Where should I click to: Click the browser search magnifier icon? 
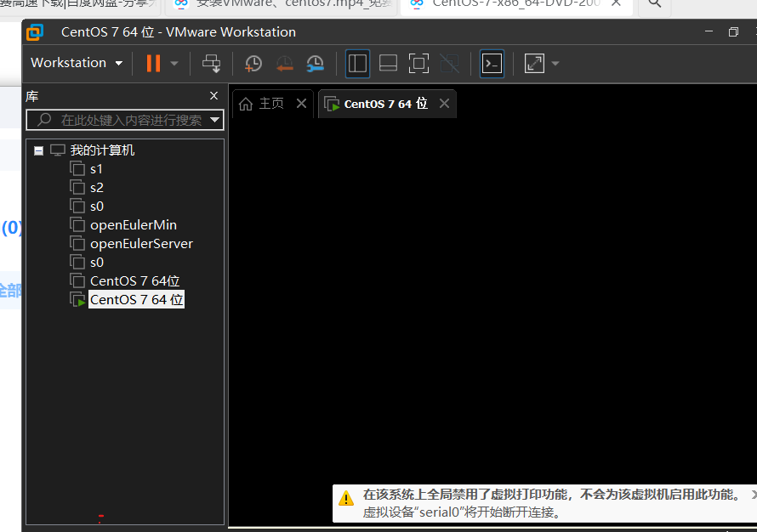[x=655, y=3]
